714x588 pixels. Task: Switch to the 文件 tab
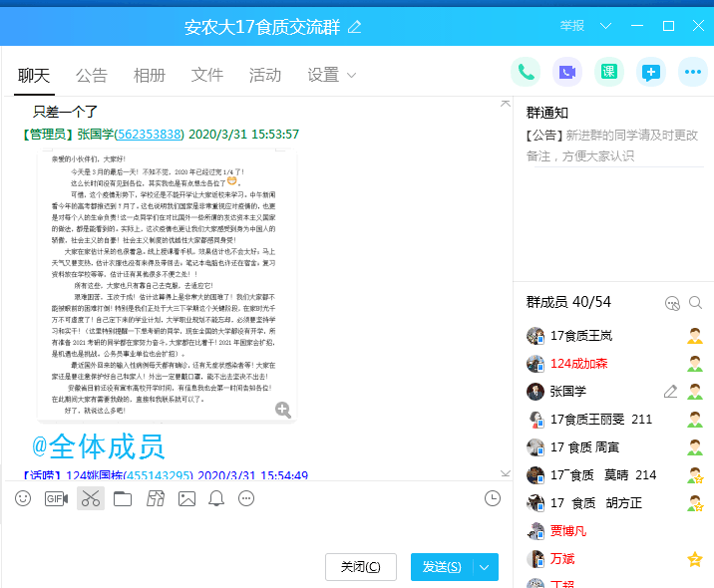[207, 75]
